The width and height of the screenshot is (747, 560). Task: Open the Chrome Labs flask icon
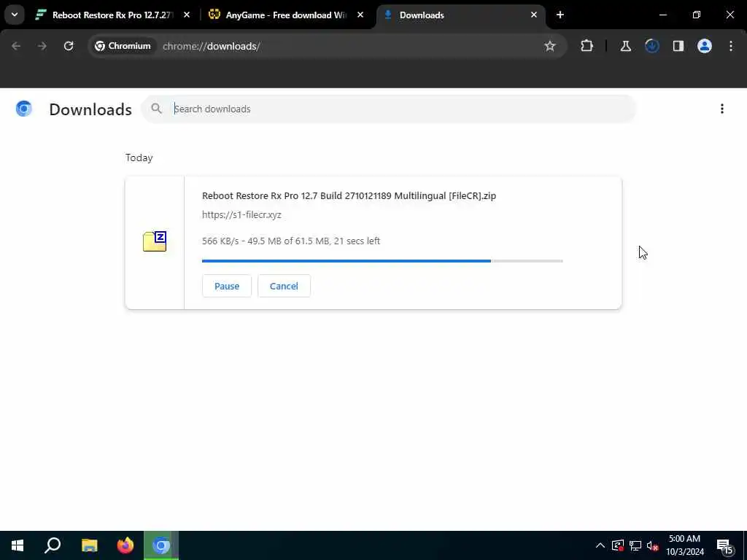pyautogui.click(x=625, y=46)
